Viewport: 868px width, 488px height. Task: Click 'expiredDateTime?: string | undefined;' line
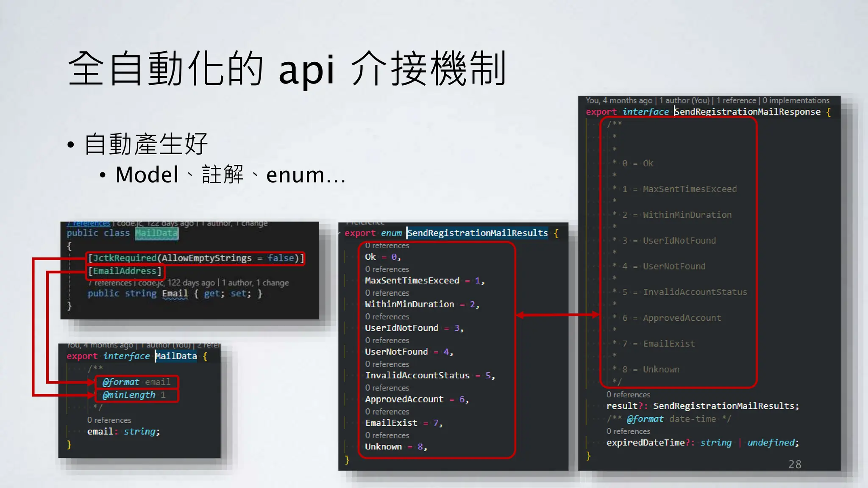(x=703, y=443)
